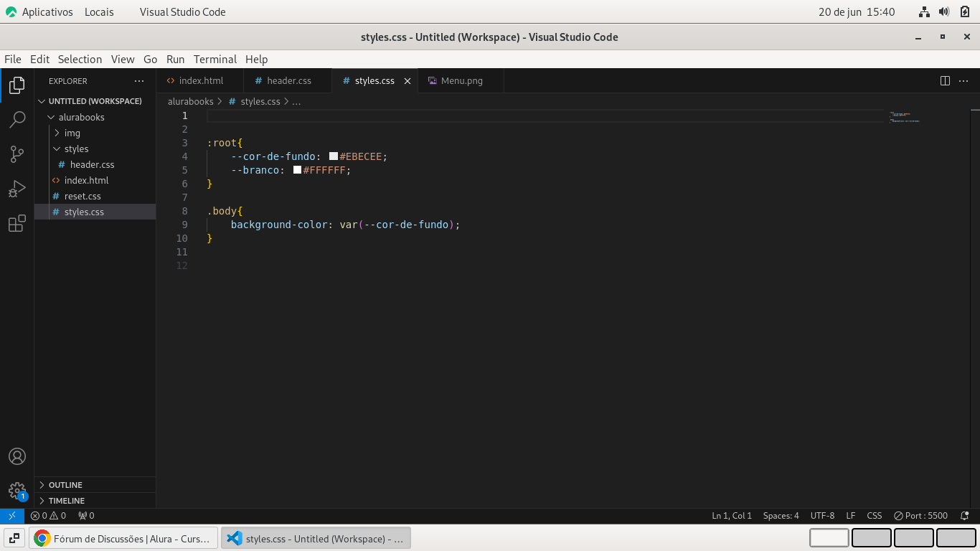Click Explorer views and more actions ellipsis
Image resolution: width=980 pixels, height=551 pixels.
click(139, 81)
